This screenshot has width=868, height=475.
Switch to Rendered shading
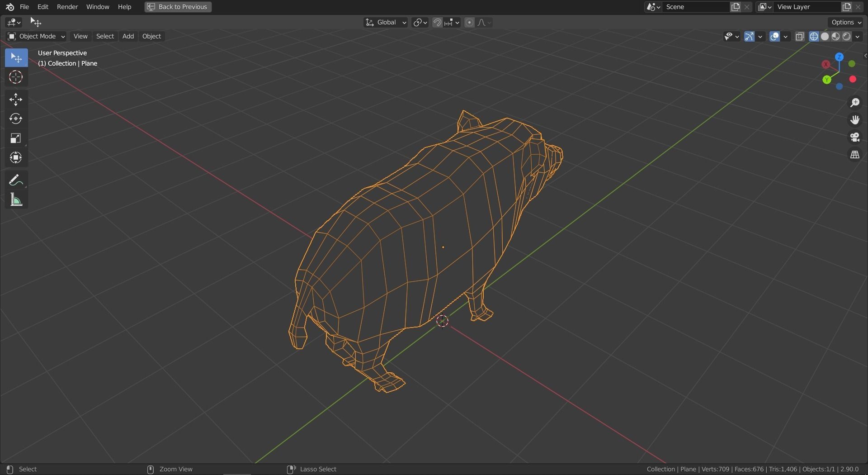click(847, 37)
